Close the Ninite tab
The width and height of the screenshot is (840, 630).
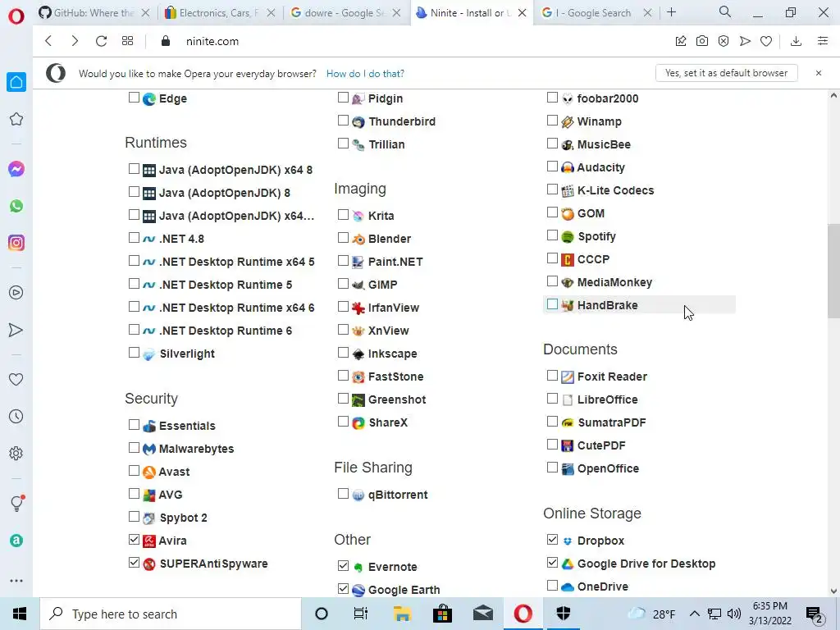click(x=523, y=13)
